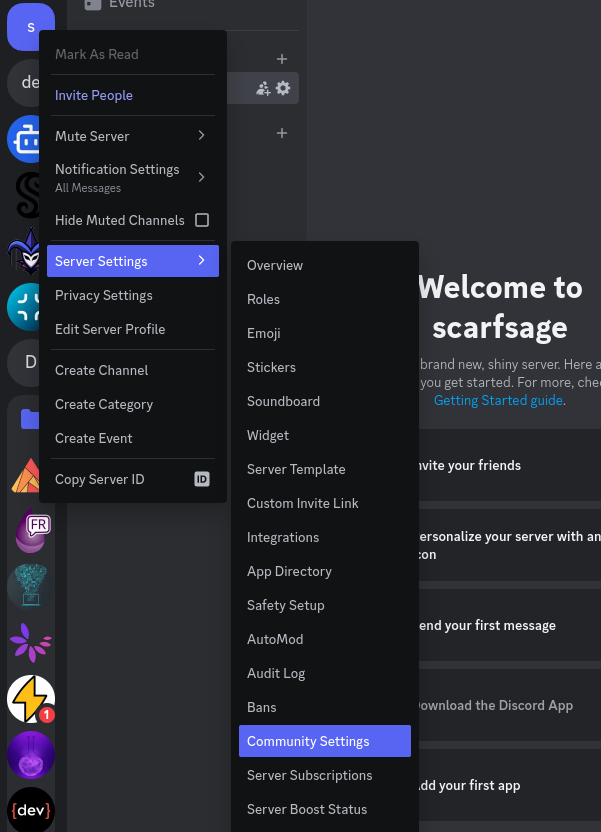Select Invite People from context menu
This screenshot has width=601, height=832.
(x=133, y=95)
